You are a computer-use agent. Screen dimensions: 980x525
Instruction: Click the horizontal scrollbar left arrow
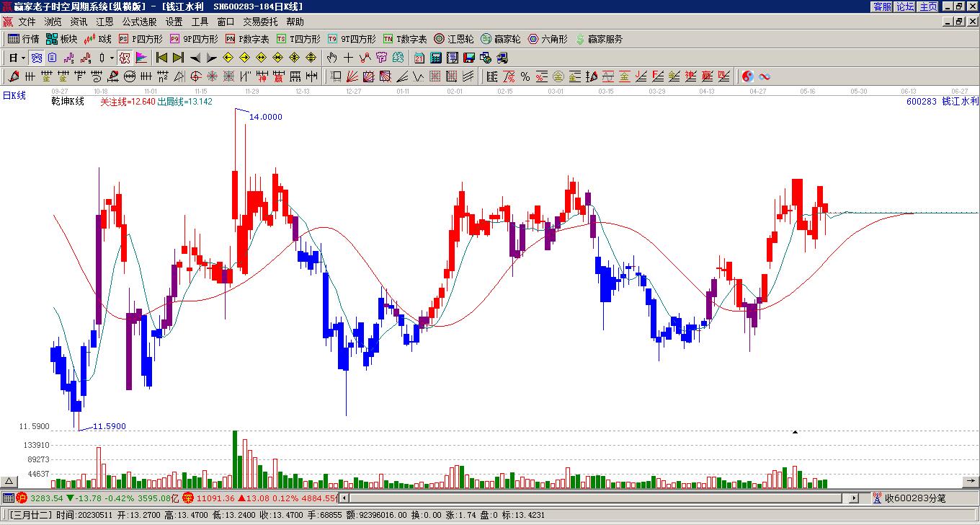tap(344, 498)
